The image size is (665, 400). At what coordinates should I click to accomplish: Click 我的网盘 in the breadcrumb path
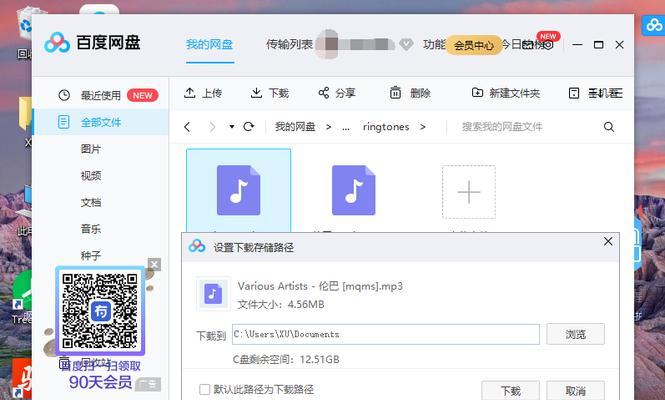click(295, 127)
